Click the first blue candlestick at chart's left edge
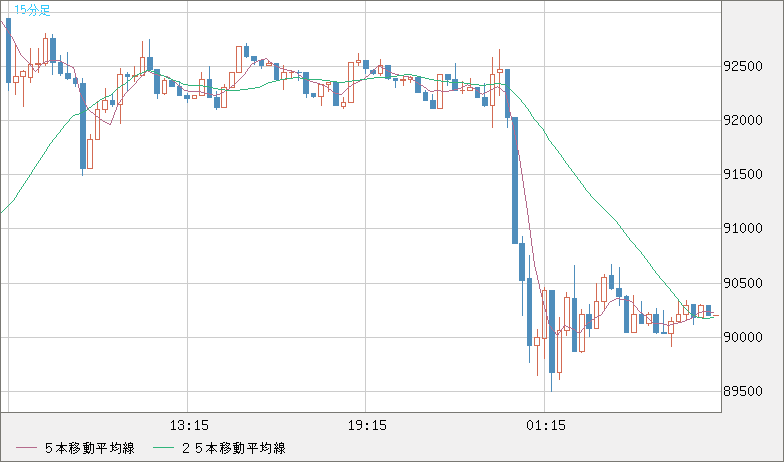 click(x=9, y=52)
